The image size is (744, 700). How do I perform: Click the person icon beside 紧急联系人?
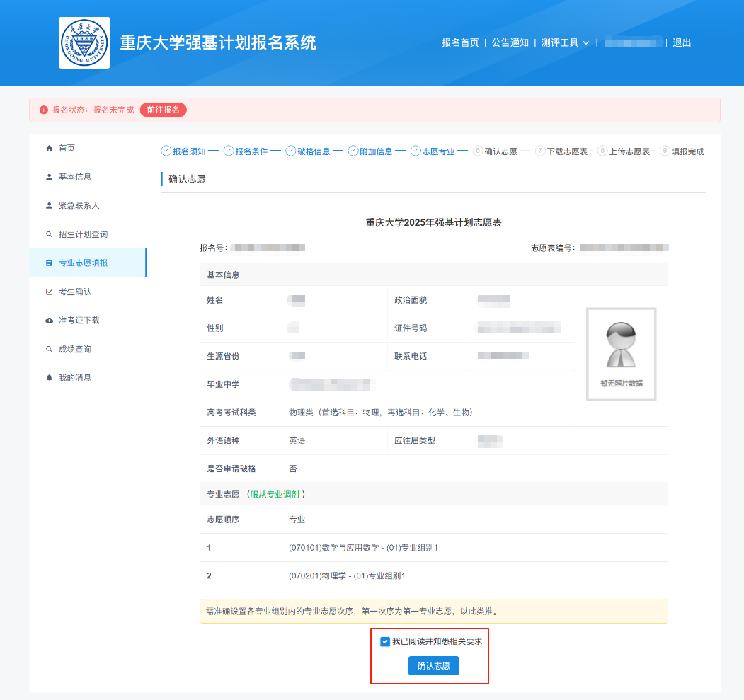pyautogui.click(x=49, y=205)
